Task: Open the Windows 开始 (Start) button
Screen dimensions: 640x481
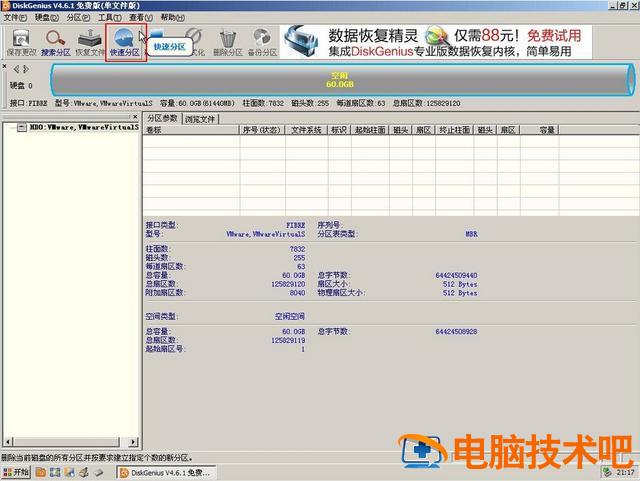Action: [16, 471]
